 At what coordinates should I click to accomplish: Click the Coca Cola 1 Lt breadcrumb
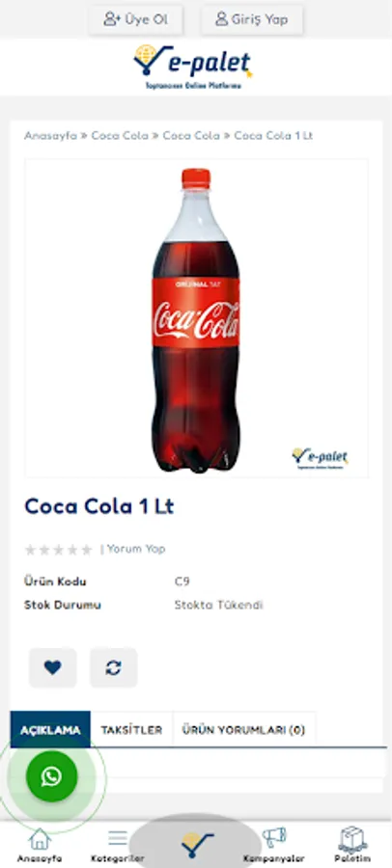[273, 136]
